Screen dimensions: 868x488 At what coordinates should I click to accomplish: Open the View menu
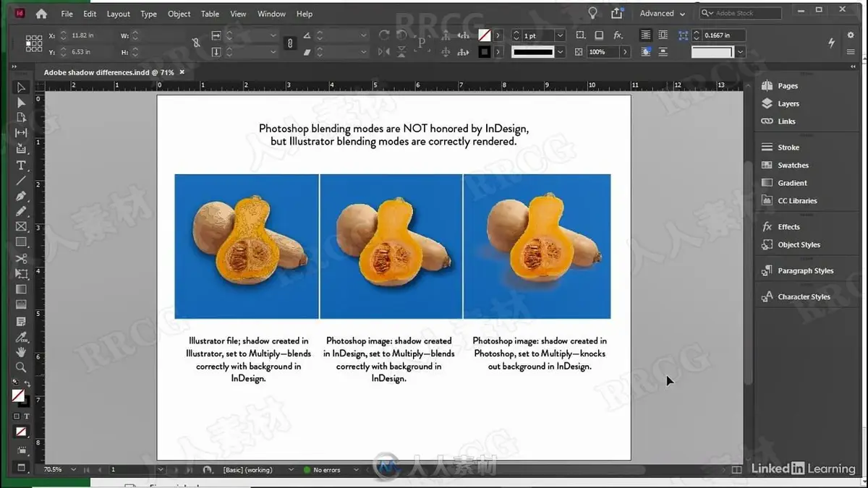coord(238,14)
